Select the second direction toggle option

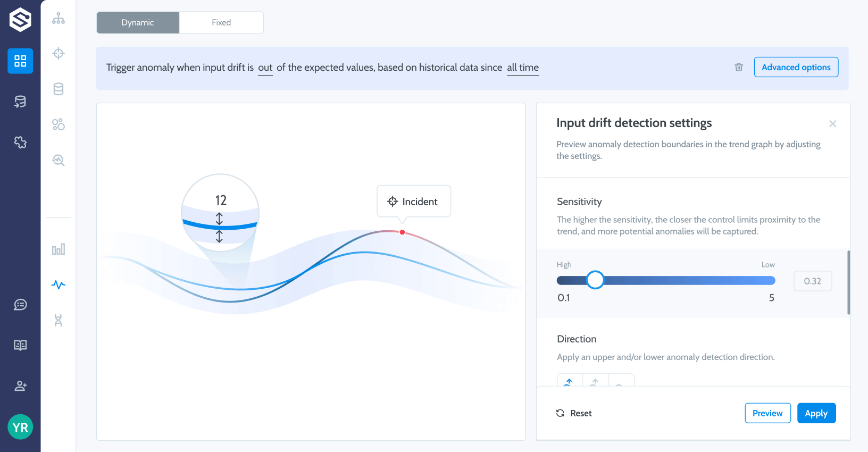[595, 381]
